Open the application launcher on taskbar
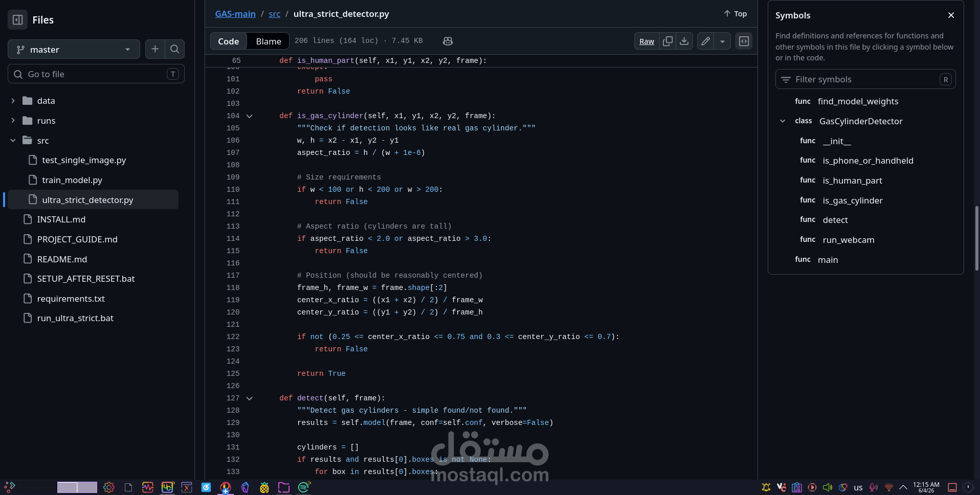Image resolution: width=980 pixels, height=495 pixels. (x=10, y=487)
